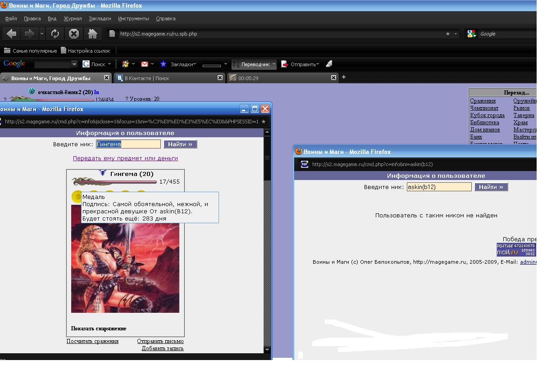The image size is (547, 392).
Task: Open the Передать ему предмет или деньги link
Action: tap(125, 158)
